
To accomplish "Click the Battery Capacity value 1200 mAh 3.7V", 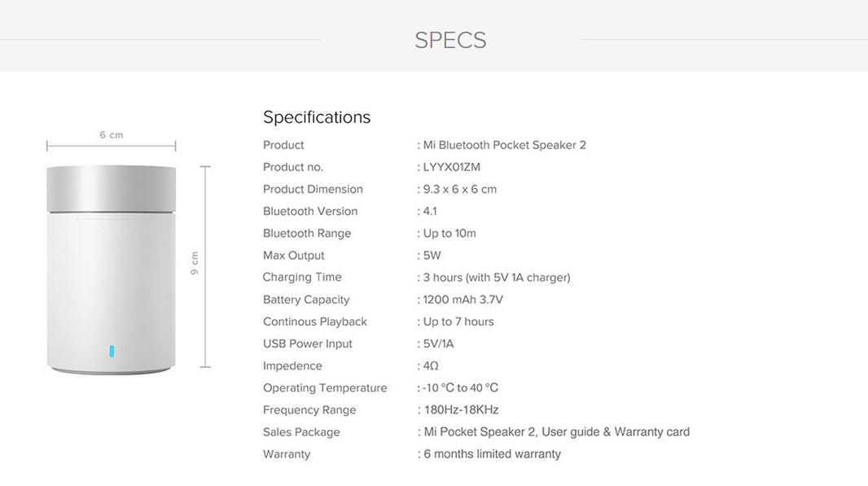I will click(462, 300).
